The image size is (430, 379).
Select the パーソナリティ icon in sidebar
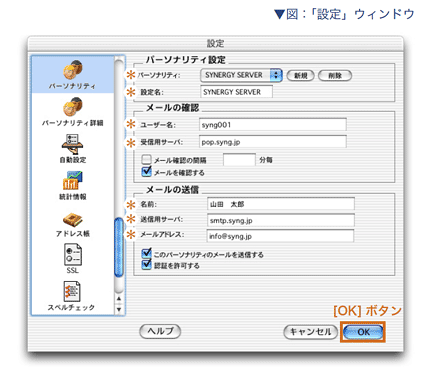click(73, 69)
